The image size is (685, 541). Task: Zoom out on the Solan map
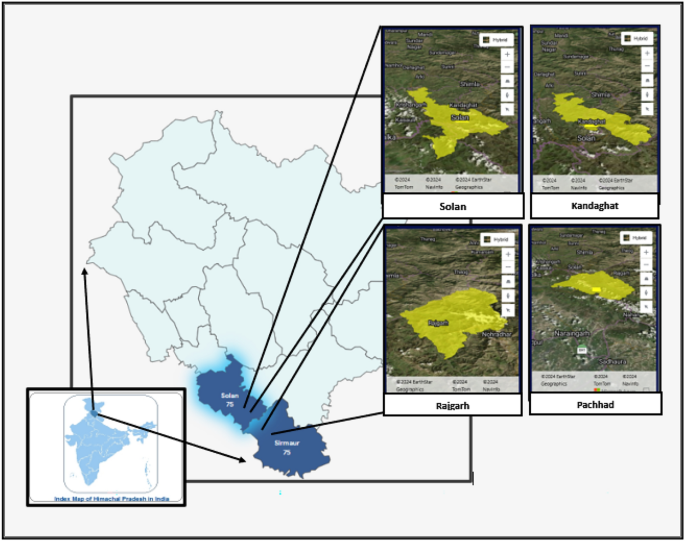pyautogui.click(x=507, y=67)
